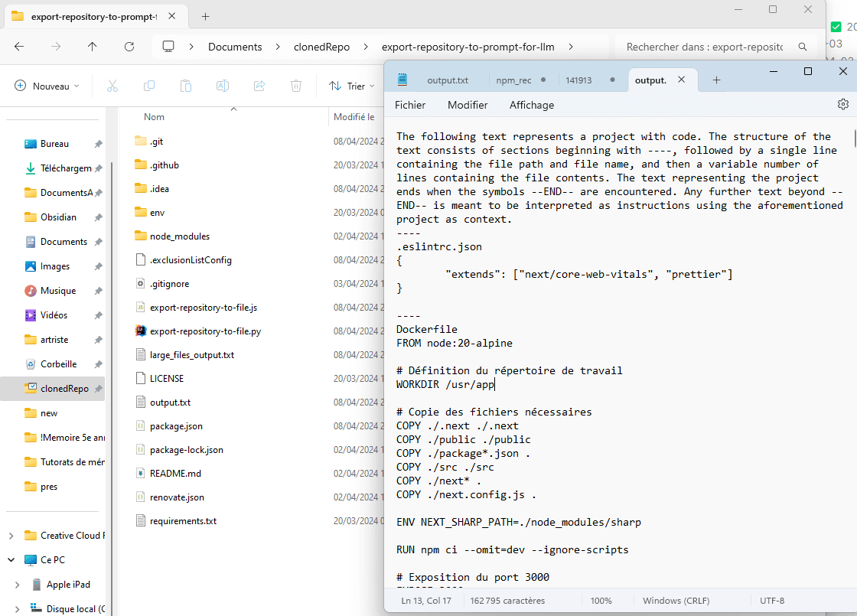Unpin Bureau using its pin icon

pos(98,144)
